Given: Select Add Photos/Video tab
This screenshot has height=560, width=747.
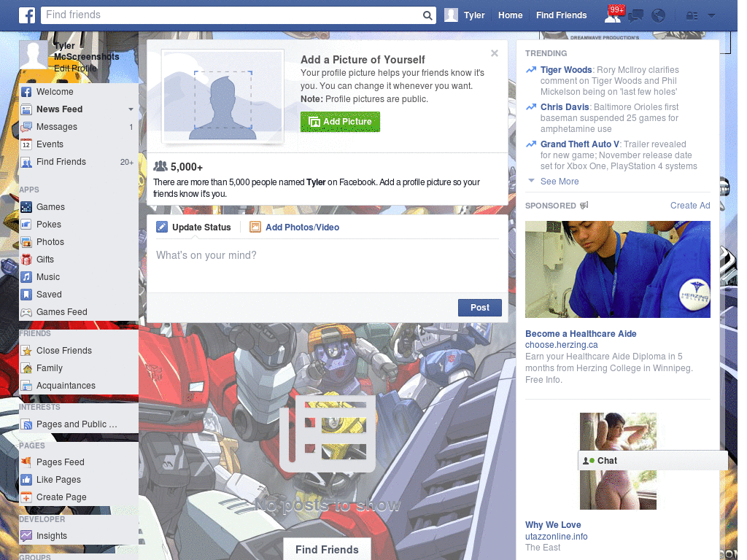Looking at the screenshot, I should click(x=295, y=227).
